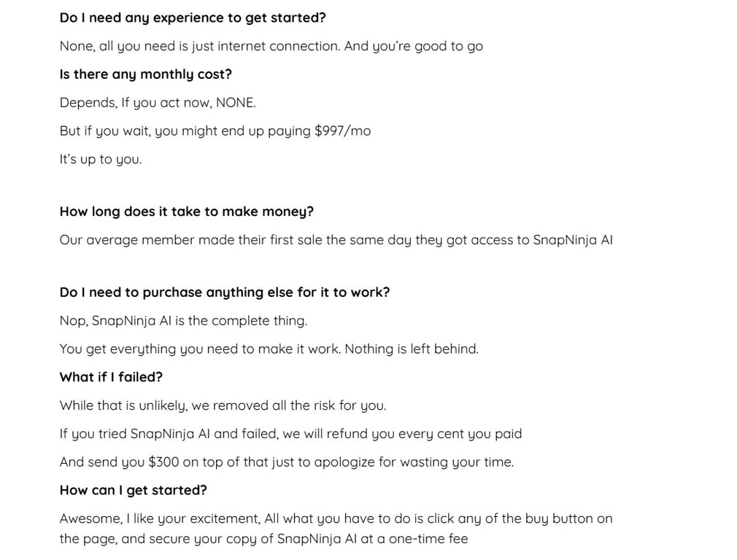Select the 'Do I need to purchase anything else' question
Image resolution: width=737 pixels, height=560 pixels.
[225, 292]
